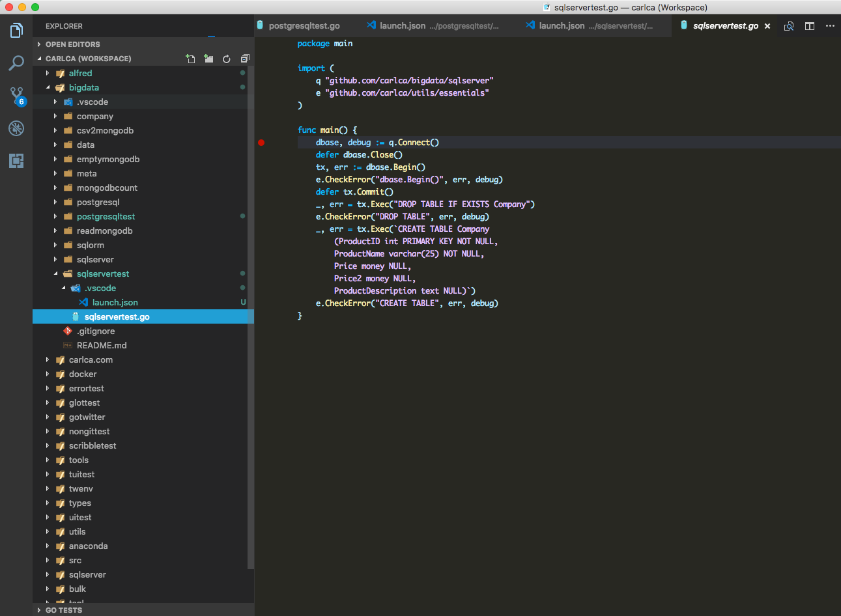Viewport: 841px width, 616px height.
Task: Open the editor More Actions menu
Action: [x=830, y=26]
